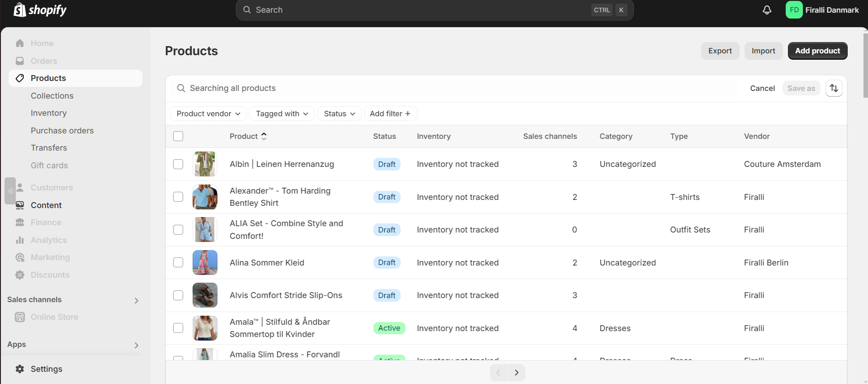Click the Export button
The height and width of the screenshot is (384, 868).
[x=720, y=51]
